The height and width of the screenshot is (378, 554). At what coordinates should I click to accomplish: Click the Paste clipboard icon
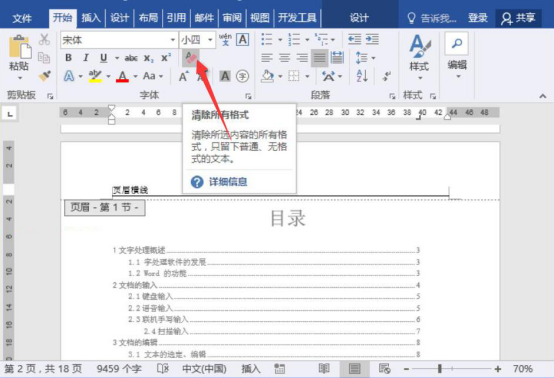tap(19, 47)
